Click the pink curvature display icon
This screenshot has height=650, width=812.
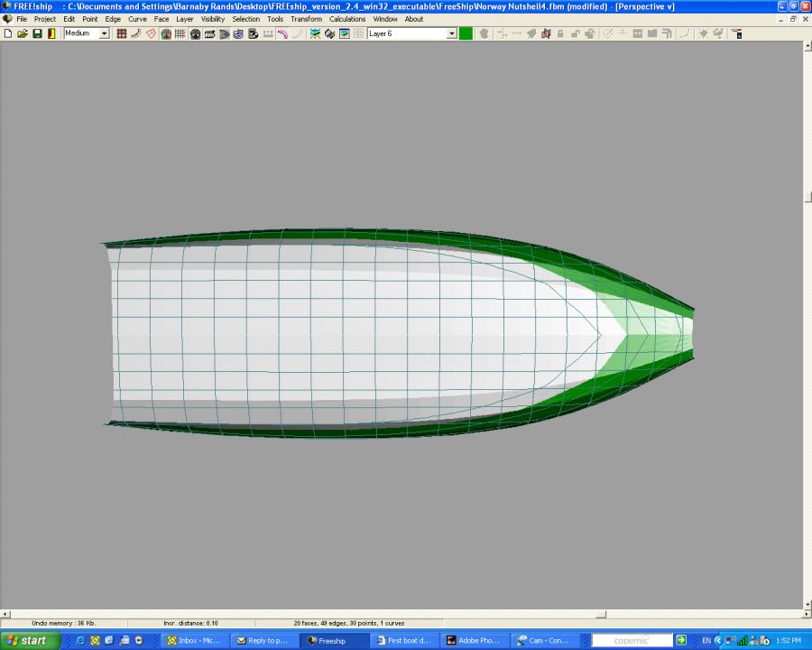(282, 33)
